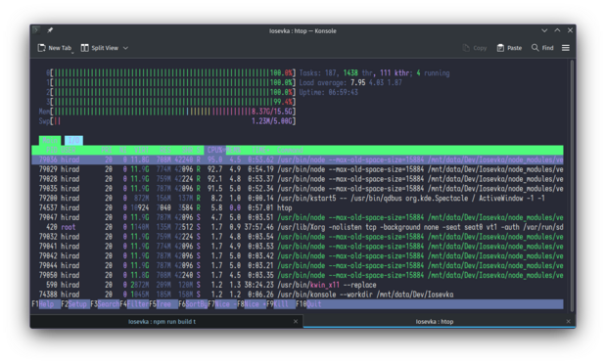This screenshot has height=364, width=606.
Task: Select the kwin_x11 --replace process row
Action: [298, 285]
